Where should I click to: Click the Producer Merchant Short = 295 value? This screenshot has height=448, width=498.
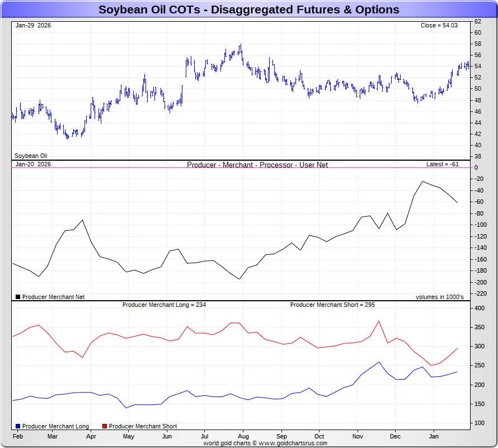332,305
